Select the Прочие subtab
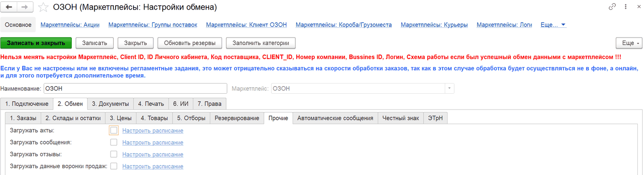 tap(278, 118)
